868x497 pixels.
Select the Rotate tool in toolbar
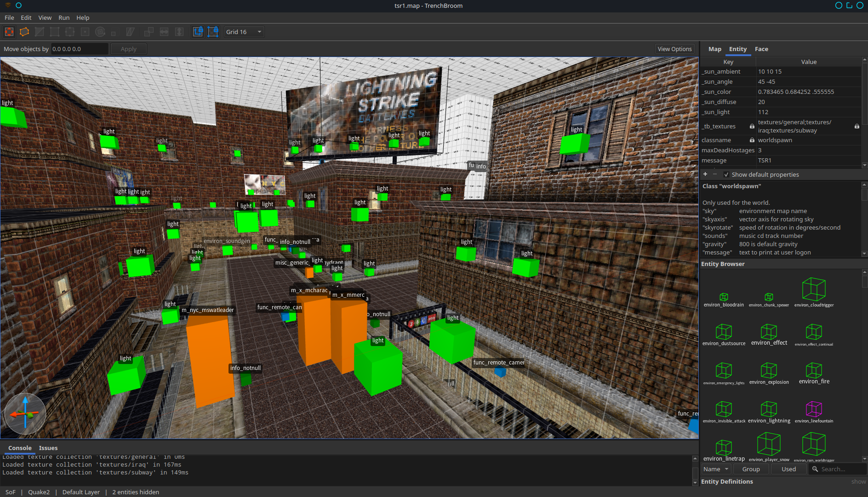click(100, 32)
